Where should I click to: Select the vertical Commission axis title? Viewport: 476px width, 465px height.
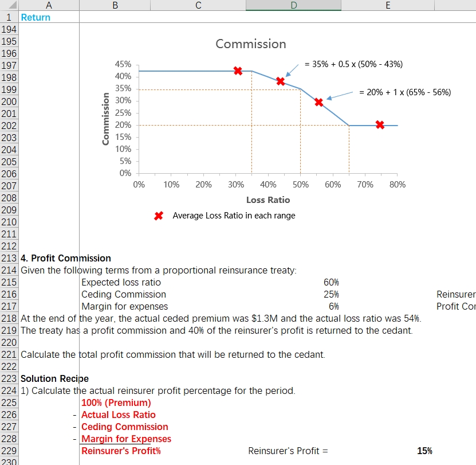[105, 119]
